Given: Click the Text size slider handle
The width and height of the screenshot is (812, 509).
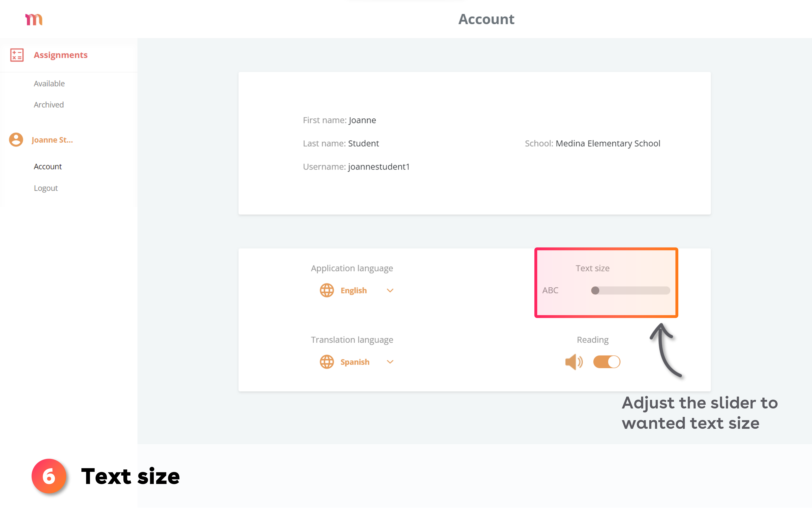Looking at the screenshot, I should (x=595, y=290).
